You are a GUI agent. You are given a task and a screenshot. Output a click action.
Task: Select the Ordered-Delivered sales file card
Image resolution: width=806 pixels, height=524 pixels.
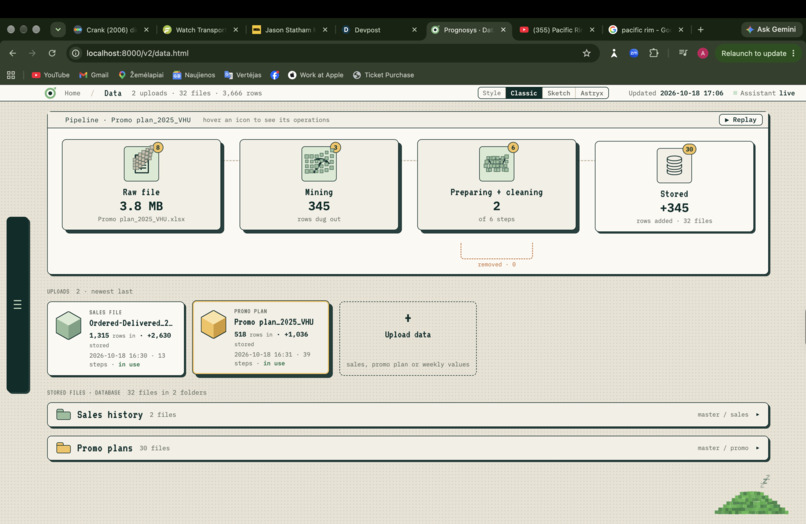tap(116, 339)
